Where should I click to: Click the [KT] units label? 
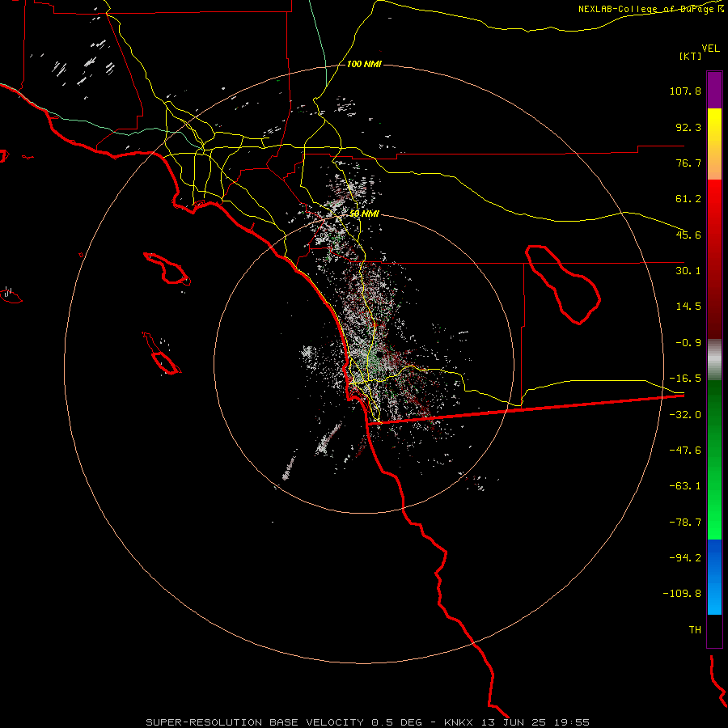pyautogui.click(x=691, y=56)
